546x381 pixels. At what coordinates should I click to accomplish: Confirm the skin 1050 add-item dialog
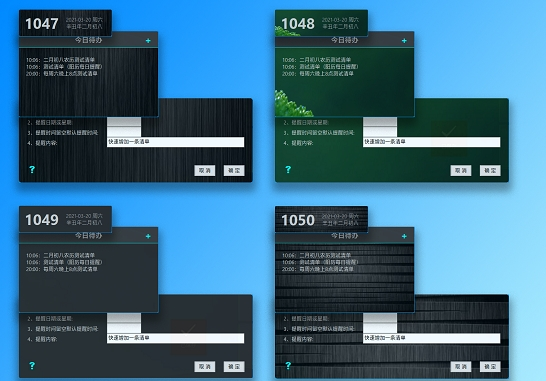coord(490,366)
